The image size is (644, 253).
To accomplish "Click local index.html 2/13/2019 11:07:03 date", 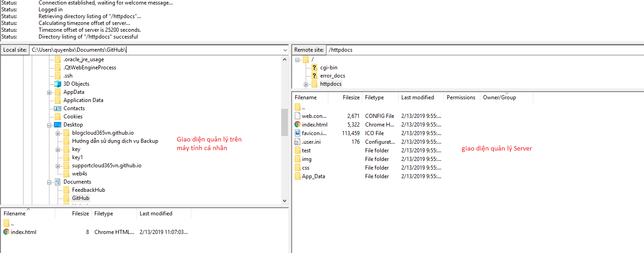I will click(x=164, y=232).
